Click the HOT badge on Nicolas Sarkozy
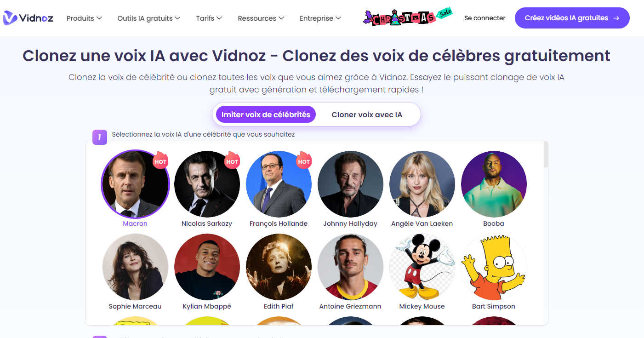 (232, 160)
